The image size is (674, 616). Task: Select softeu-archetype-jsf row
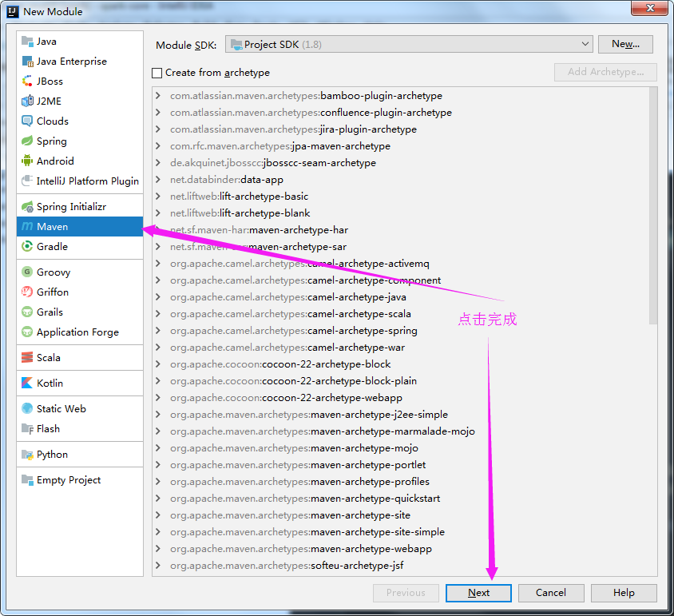[400, 565]
